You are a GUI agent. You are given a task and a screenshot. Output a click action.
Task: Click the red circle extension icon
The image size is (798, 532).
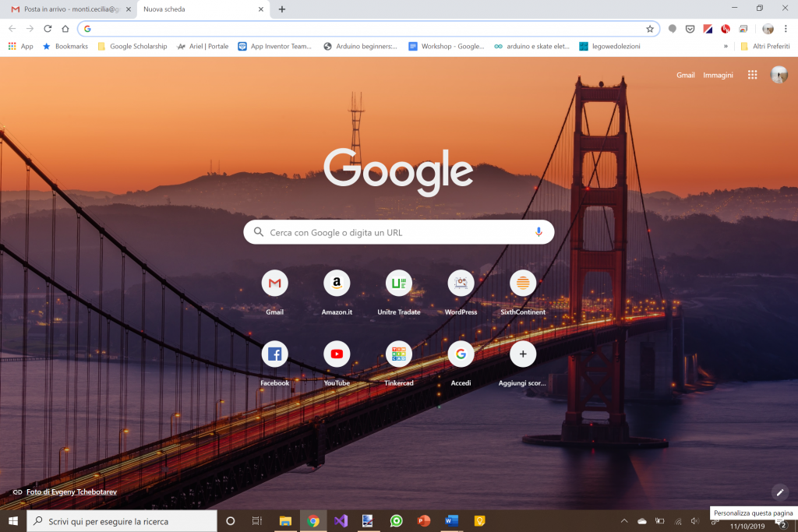pyautogui.click(x=726, y=29)
